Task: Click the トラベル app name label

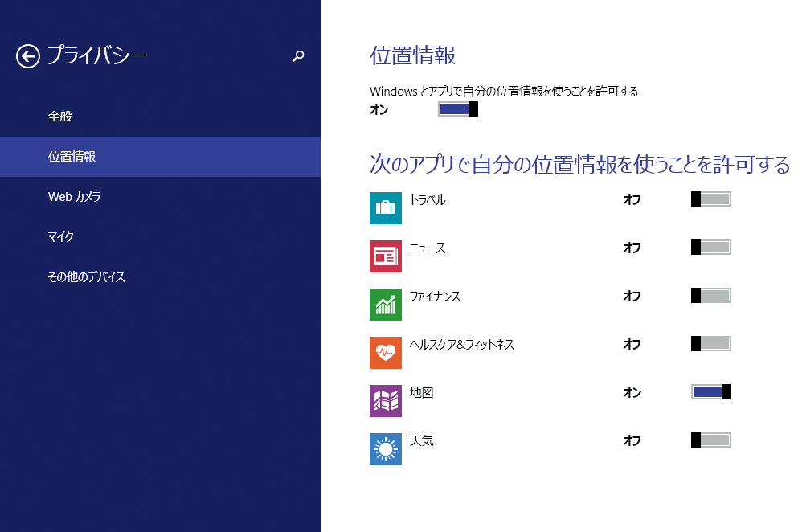Action: click(428, 200)
